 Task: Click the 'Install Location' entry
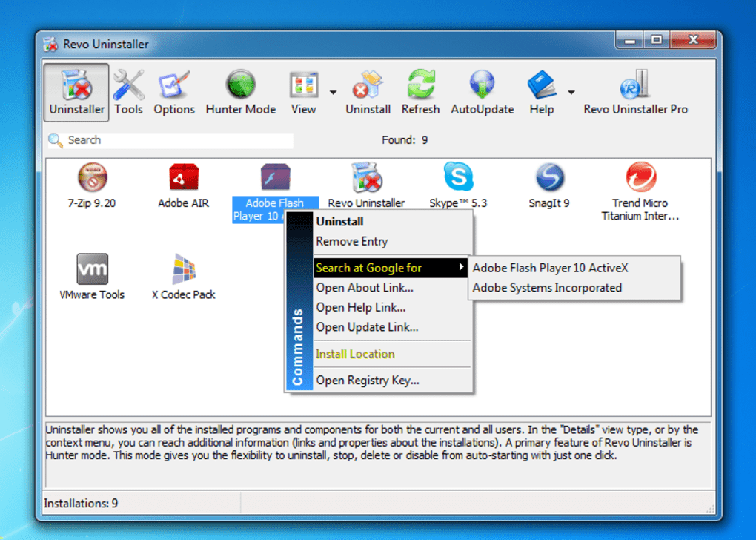coord(354,354)
